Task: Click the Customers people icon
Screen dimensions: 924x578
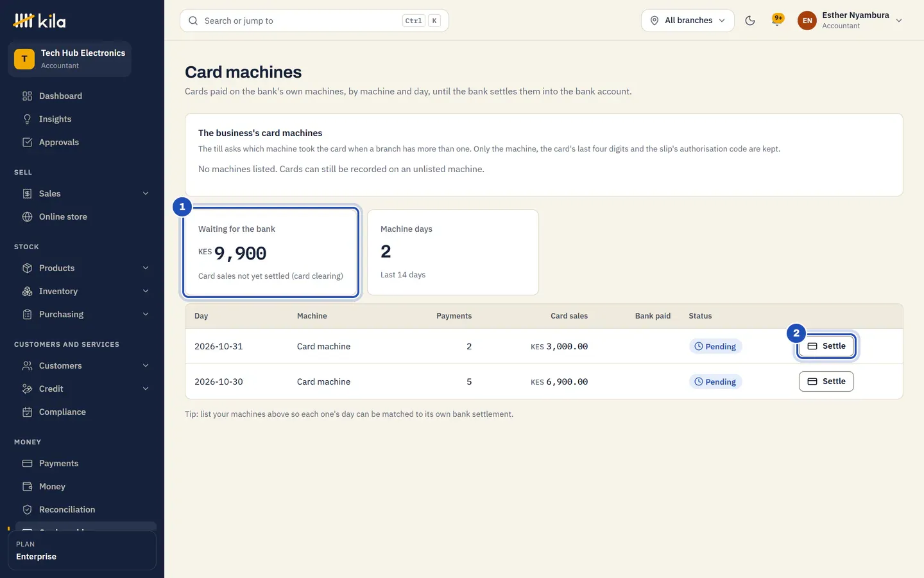Action: click(x=27, y=365)
